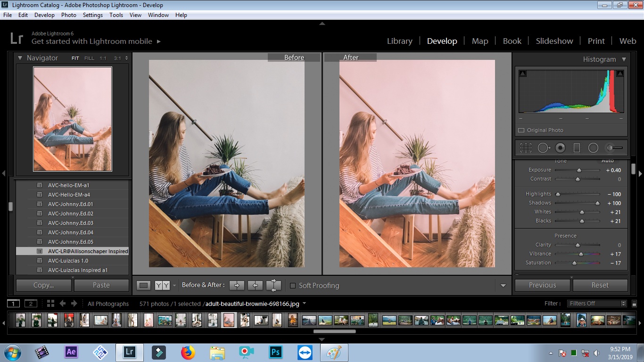Open the Library module
This screenshot has width=644, height=362.
click(400, 41)
